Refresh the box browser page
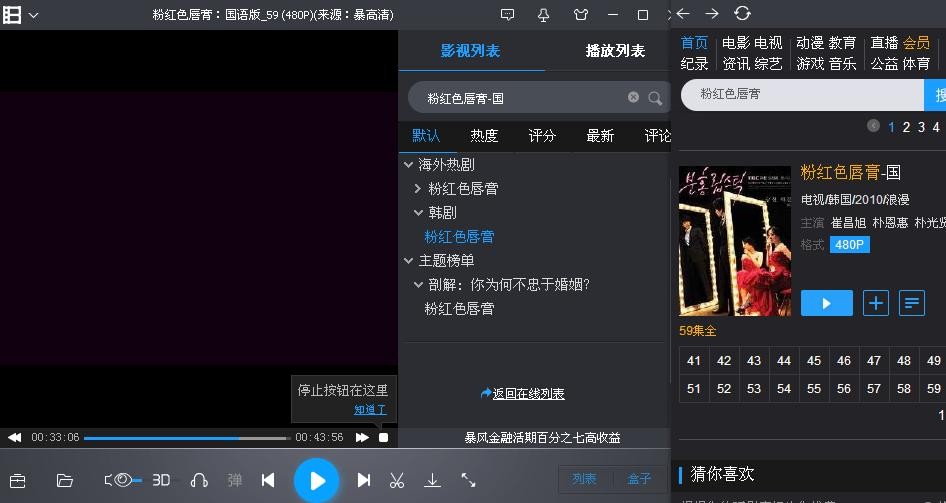 coord(743,13)
